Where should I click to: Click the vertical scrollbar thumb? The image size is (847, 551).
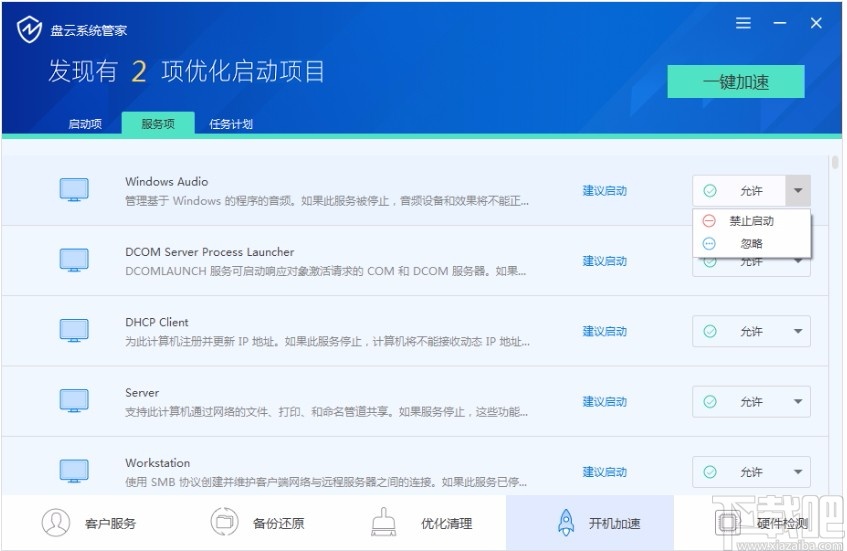point(835,162)
